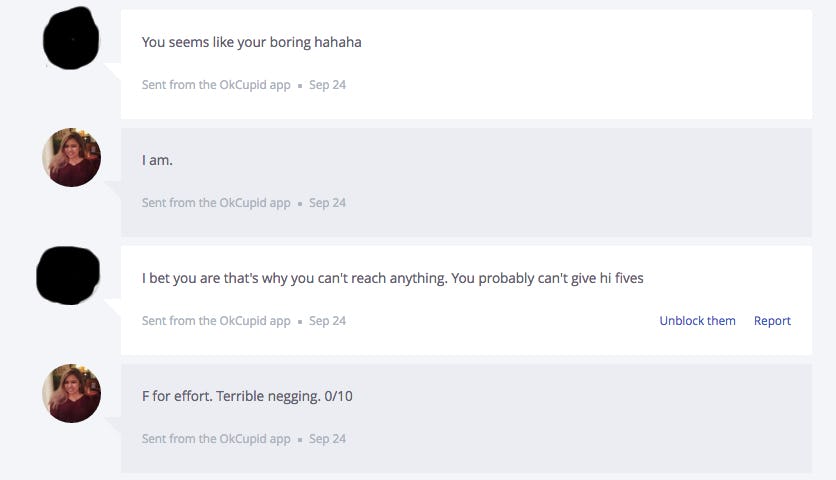
Task: Select the 'You seems like your boring hahaha' text
Action: [x=251, y=42]
